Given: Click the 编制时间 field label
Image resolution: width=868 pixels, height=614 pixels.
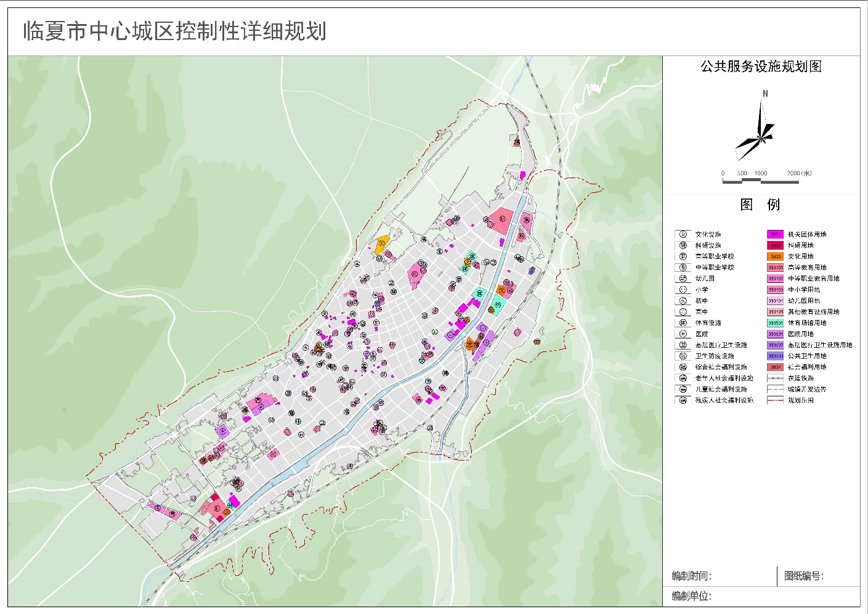Looking at the screenshot, I should point(691,576).
